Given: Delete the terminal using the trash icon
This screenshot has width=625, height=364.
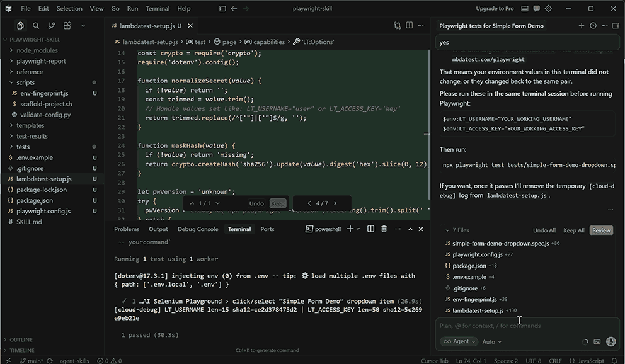Looking at the screenshot, I should tap(384, 229).
